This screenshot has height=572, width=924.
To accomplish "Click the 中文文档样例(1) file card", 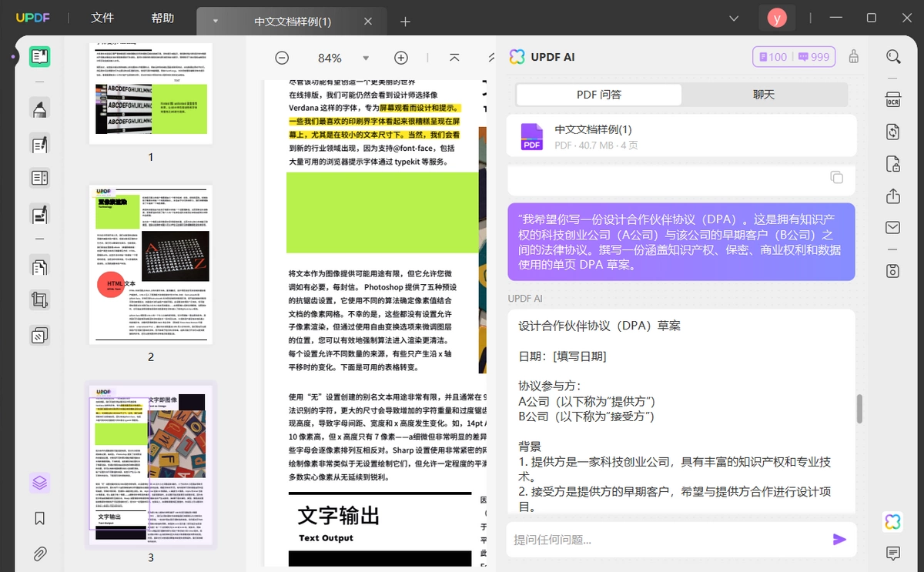I will pos(681,137).
